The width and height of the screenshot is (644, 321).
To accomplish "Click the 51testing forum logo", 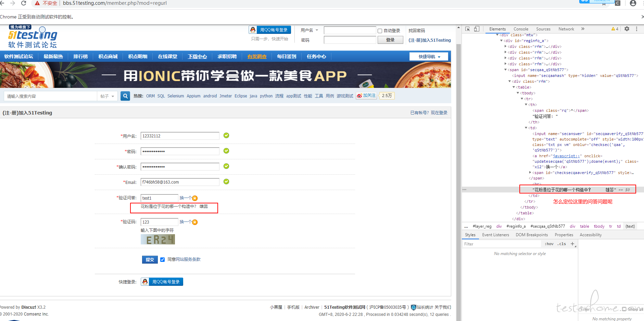I will 33,37.
